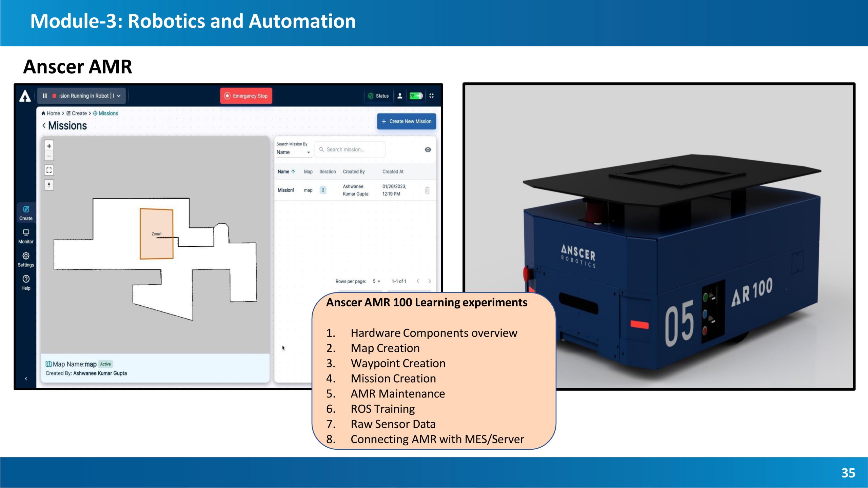868x488 pixels.
Task: Click the Created By column header
Action: pos(354,172)
